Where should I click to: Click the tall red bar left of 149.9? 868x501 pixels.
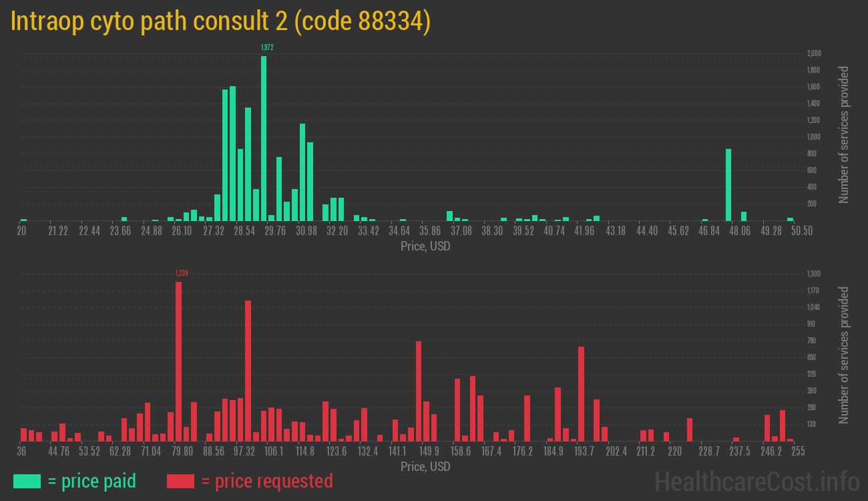click(419, 391)
